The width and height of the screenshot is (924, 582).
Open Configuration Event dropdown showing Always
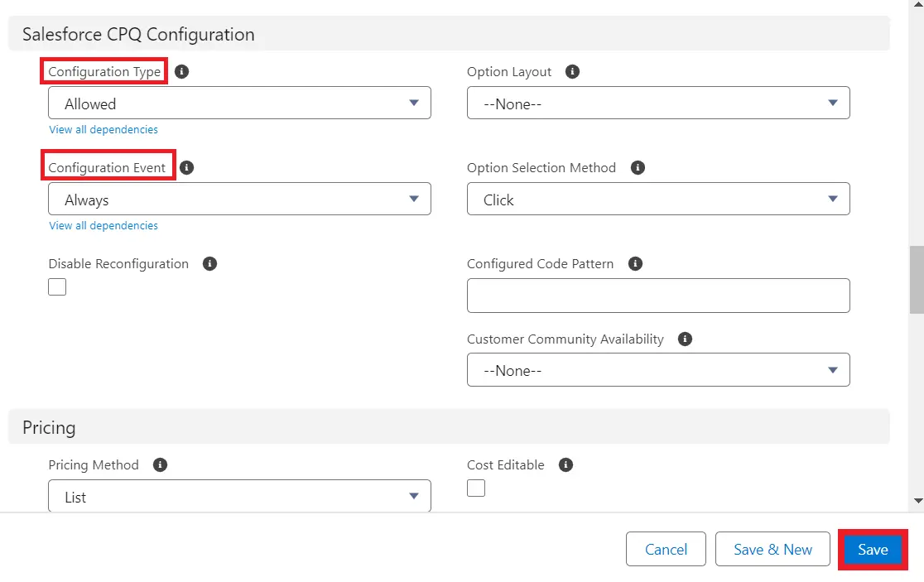pos(239,200)
